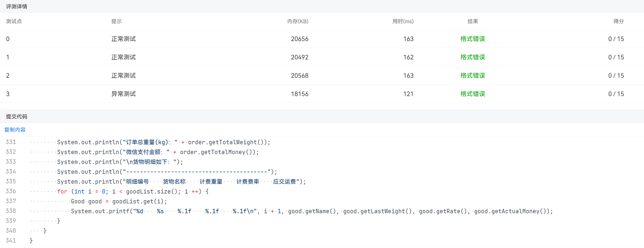The height and width of the screenshot is (248, 644).
Task: Click the 内存(KB) column header
Action: click(298, 21)
